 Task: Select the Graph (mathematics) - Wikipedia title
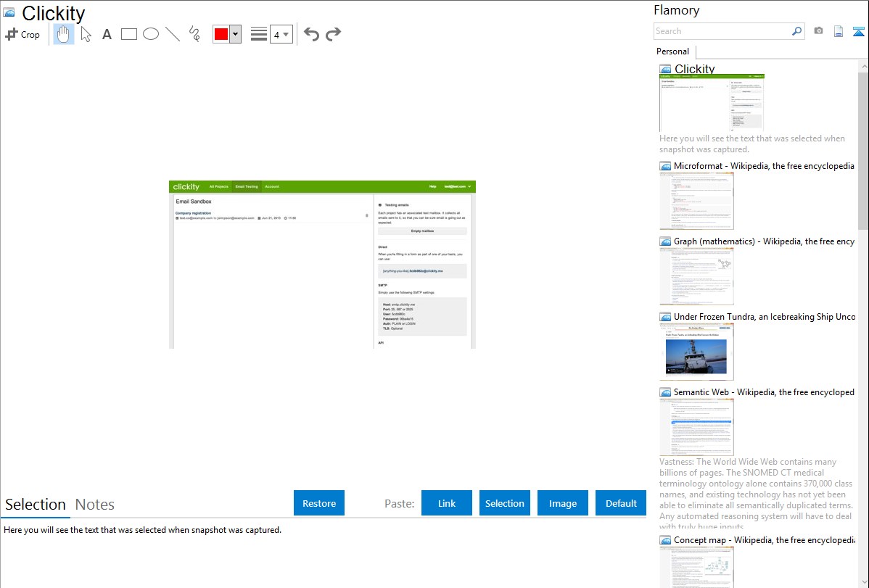[764, 241]
